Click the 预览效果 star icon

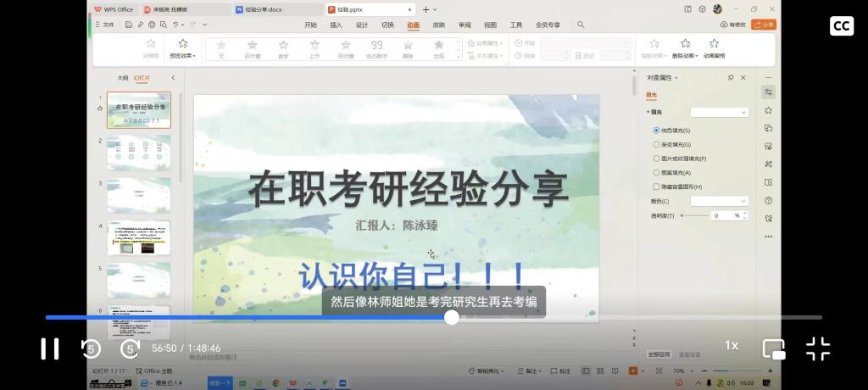(x=182, y=44)
